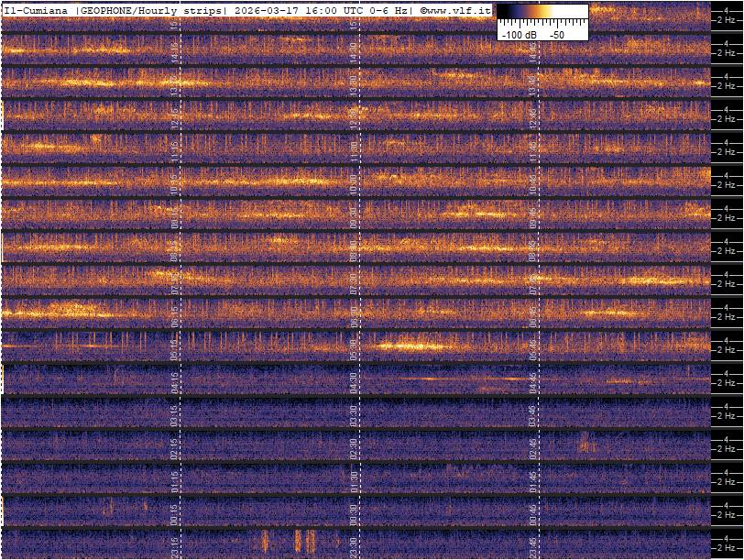
Task: Select the 23:15 time marker
Action: click(176, 545)
